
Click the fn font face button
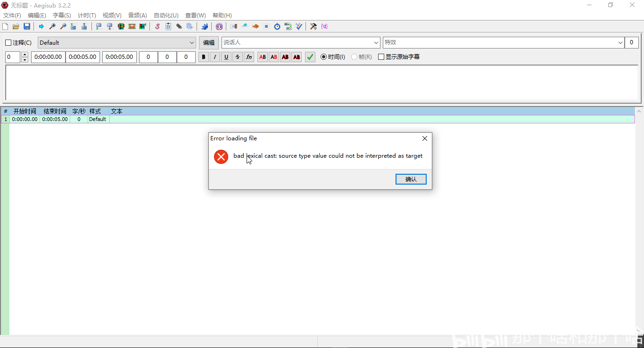(249, 57)
